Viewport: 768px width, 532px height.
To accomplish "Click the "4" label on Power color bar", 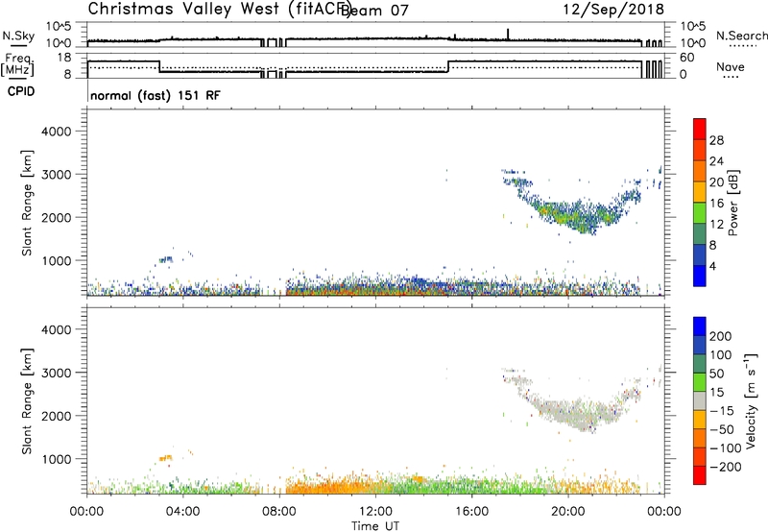I will (x=712, y=266).
